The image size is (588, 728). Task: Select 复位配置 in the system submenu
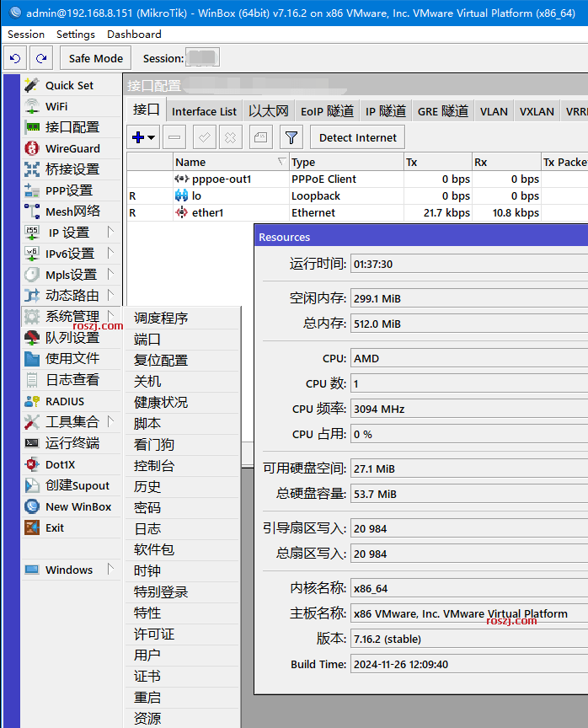point(183,361)
